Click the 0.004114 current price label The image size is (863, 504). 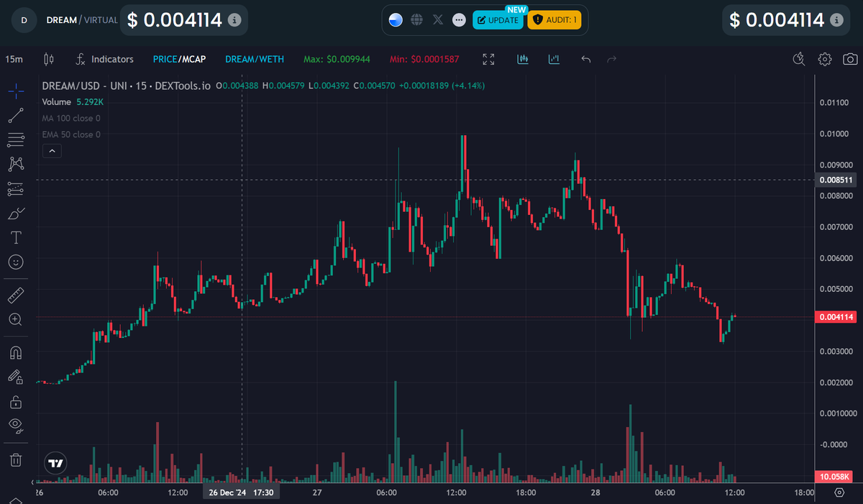tap(836, 316)
